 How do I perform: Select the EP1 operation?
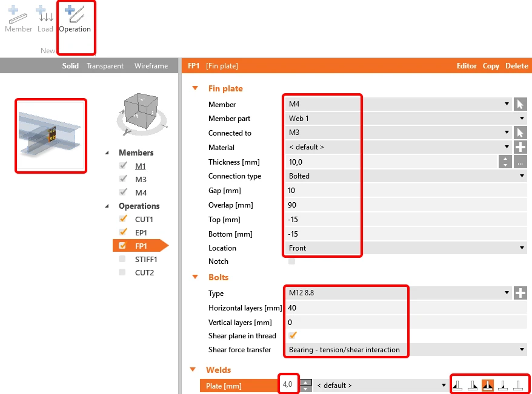141,232
